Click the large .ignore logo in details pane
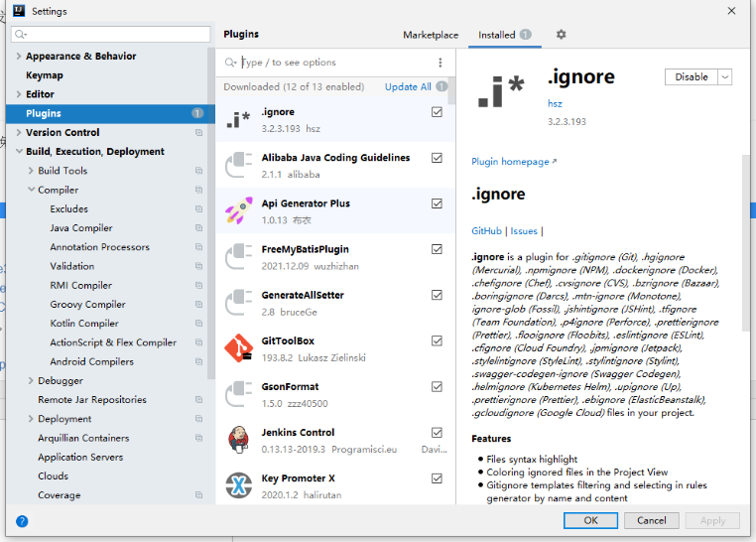 point(500,91)
